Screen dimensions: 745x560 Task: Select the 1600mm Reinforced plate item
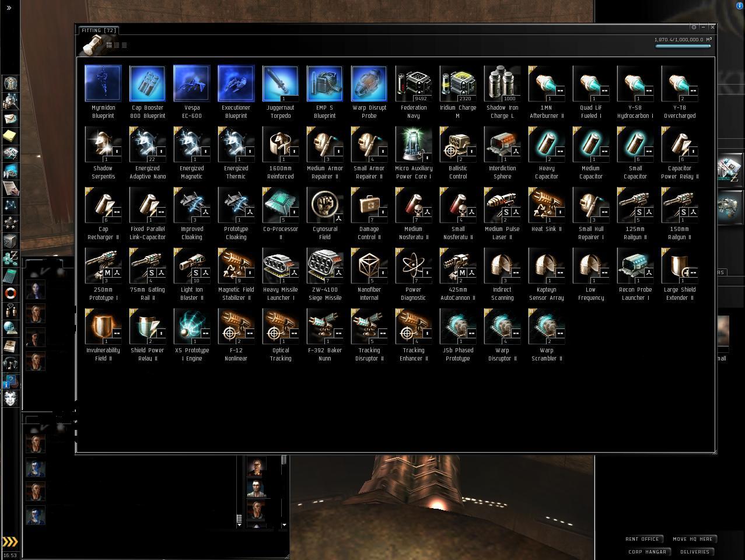click(281, 152)
